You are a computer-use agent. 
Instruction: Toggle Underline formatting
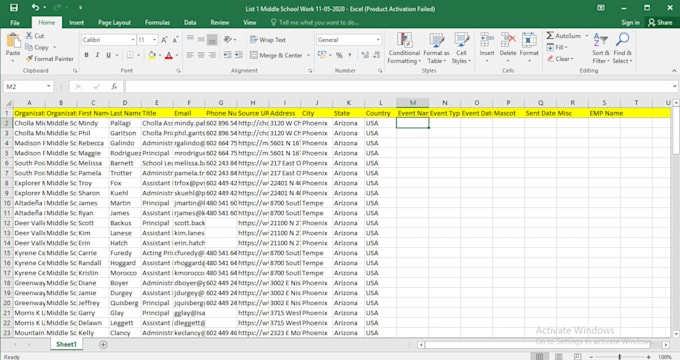pyautogui.click(x=108, y=55)
